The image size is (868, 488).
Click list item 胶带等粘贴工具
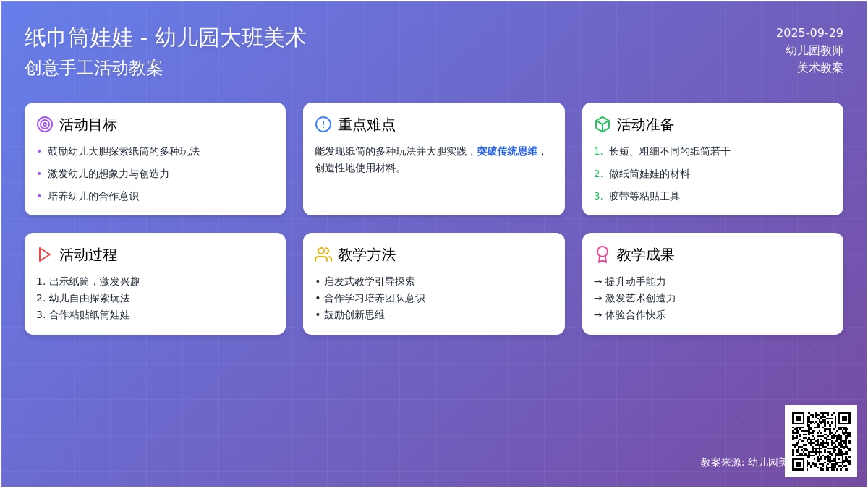[x=644, y=197]
